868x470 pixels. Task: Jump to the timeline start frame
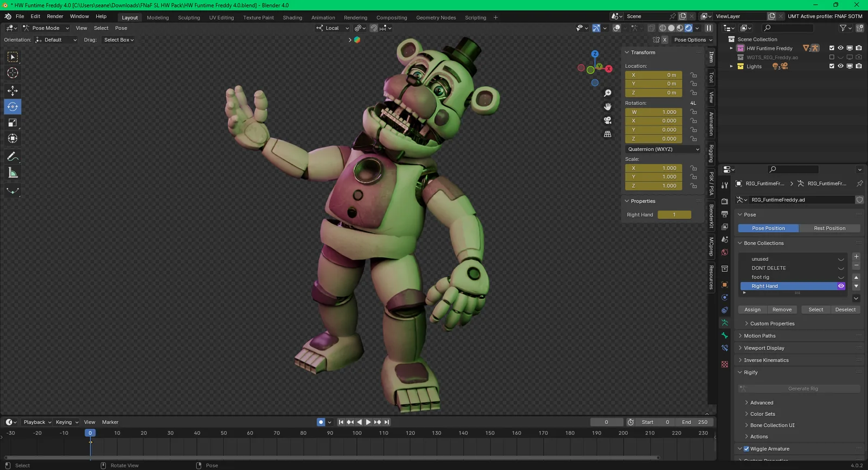341,422
